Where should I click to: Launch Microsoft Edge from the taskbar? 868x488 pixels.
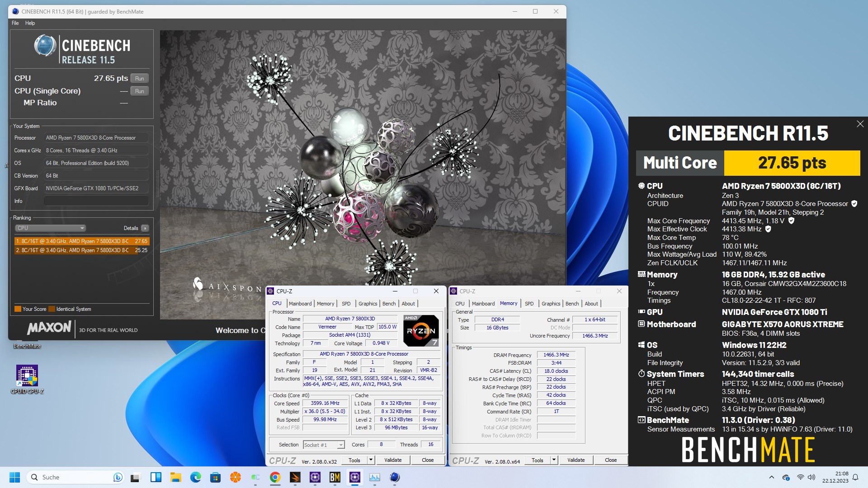coord(196,477)
